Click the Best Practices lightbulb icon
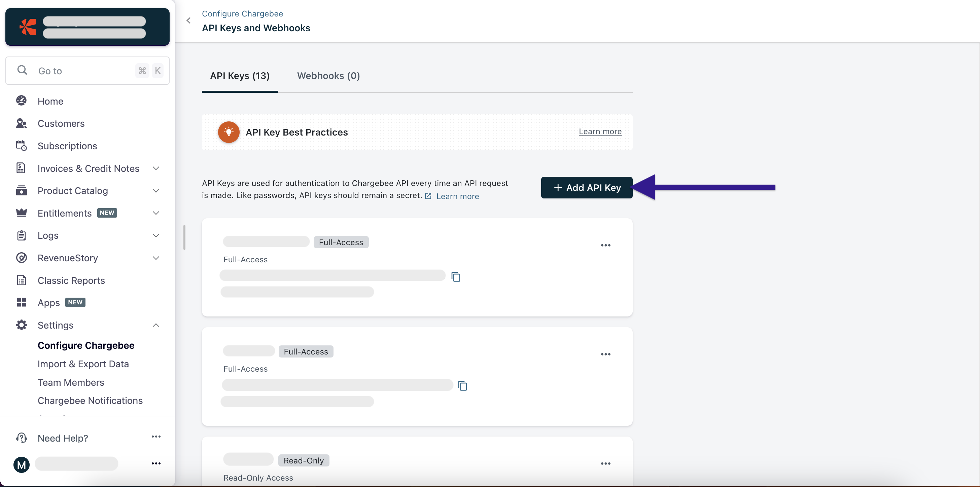Image resolution: width=980 pixels, height=487 pixels. point(229,132)
